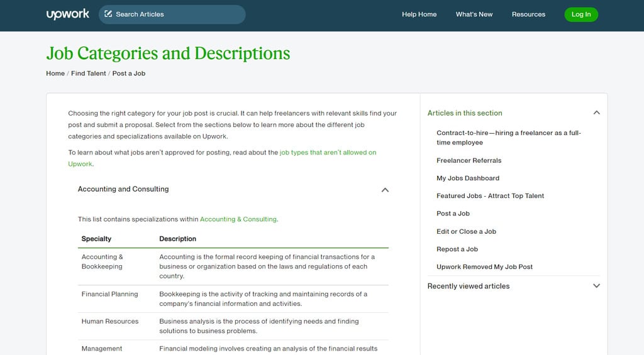This screenshot has height=355, width=644.
Task: Open Post a Job breadcrumb link
Action: pos(129,74)
